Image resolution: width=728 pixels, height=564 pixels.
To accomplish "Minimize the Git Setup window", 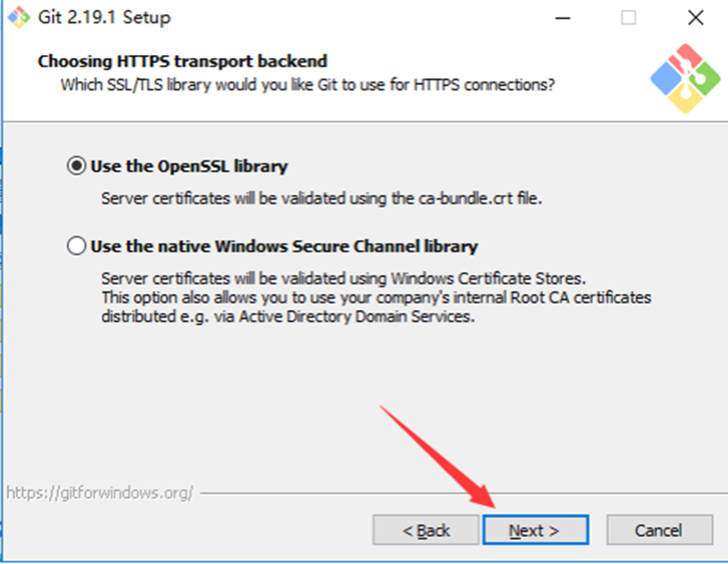I will (x=563, y=17).
